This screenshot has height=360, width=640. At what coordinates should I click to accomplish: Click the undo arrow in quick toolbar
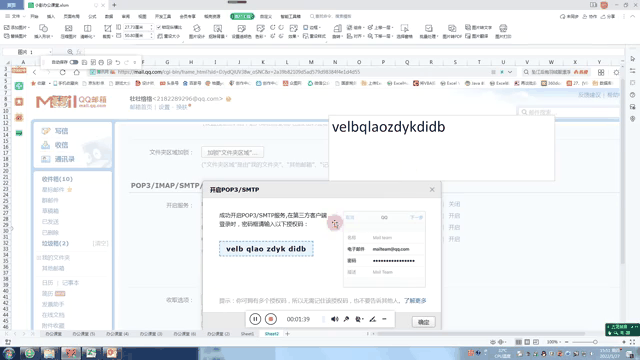coord(118,62)
